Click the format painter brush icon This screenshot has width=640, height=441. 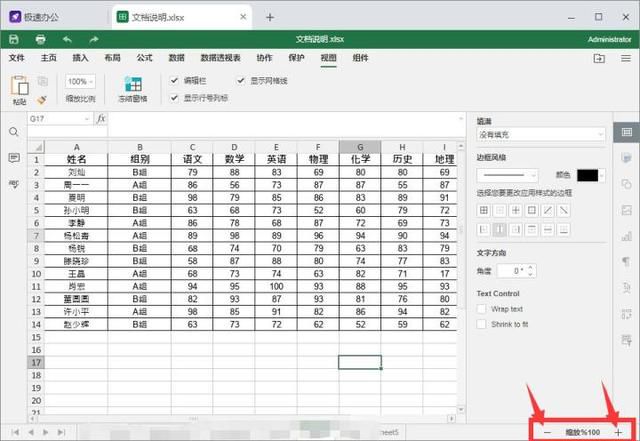point(42,99)
